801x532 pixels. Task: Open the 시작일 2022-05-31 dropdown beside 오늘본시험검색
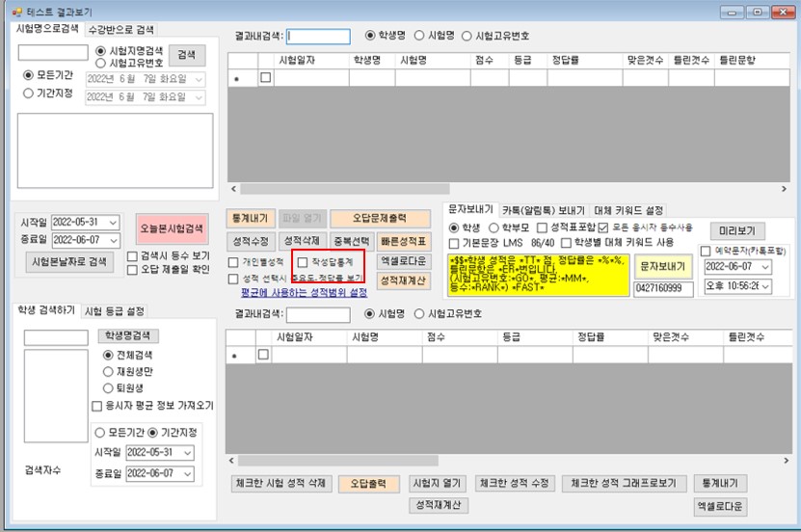[x=114, y=223]
